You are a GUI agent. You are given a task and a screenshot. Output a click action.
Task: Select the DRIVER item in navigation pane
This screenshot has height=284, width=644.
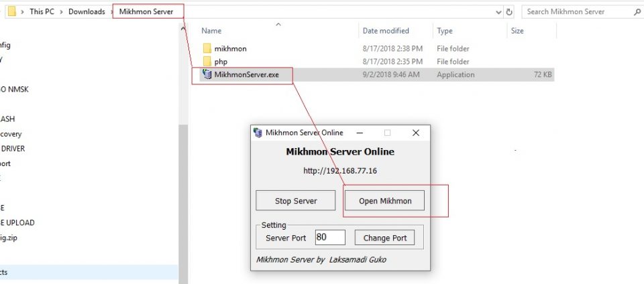(12, 148)
